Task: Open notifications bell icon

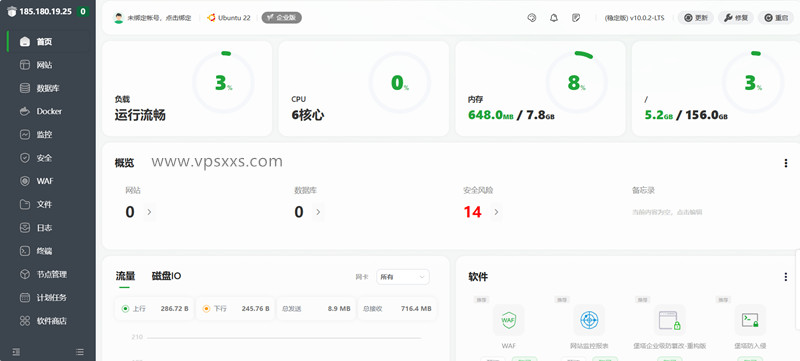Action: pos(554,18)
